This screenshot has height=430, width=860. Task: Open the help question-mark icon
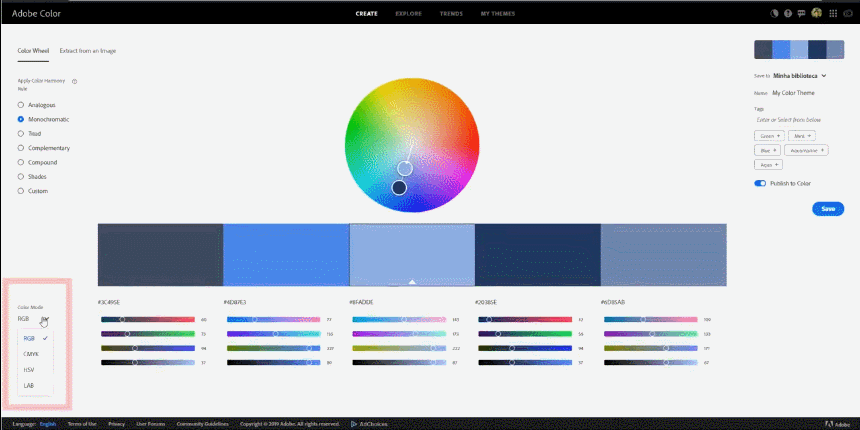[x=788, y=14]
